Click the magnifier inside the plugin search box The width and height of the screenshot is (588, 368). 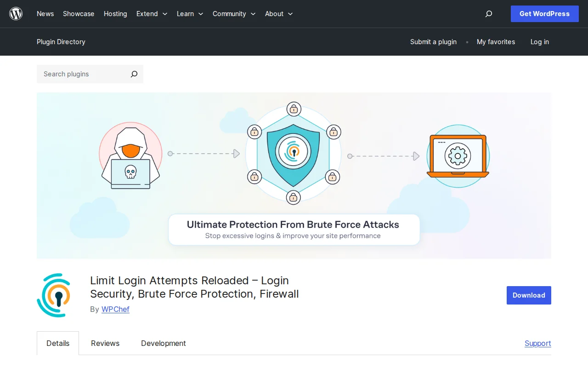point(134,74)
